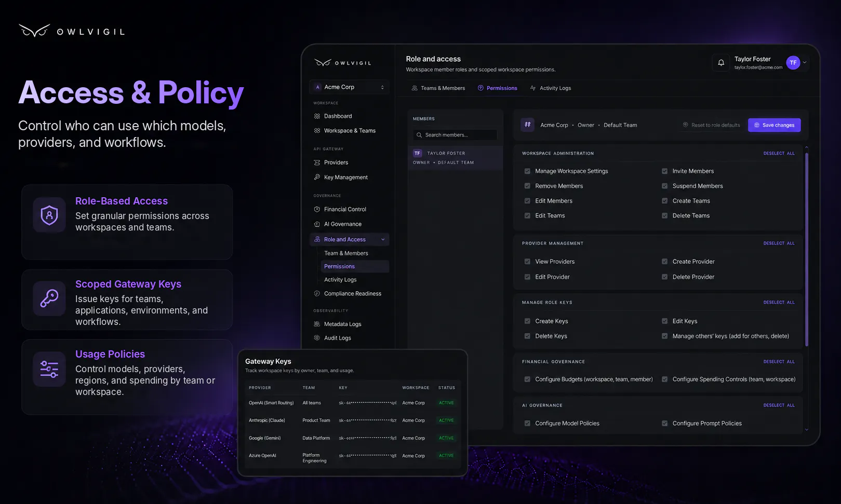Open the user menu chevron beside the avatar

(x=805, y=63)
